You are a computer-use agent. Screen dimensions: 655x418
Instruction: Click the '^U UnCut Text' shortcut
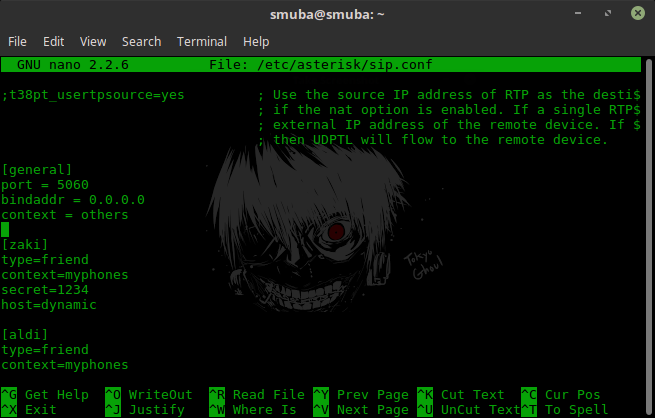469,410
